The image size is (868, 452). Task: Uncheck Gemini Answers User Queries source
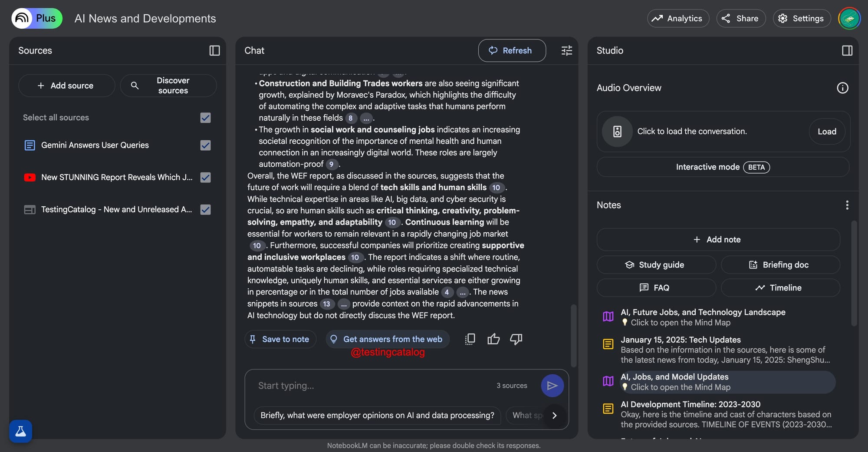click(x=205, y=145)
